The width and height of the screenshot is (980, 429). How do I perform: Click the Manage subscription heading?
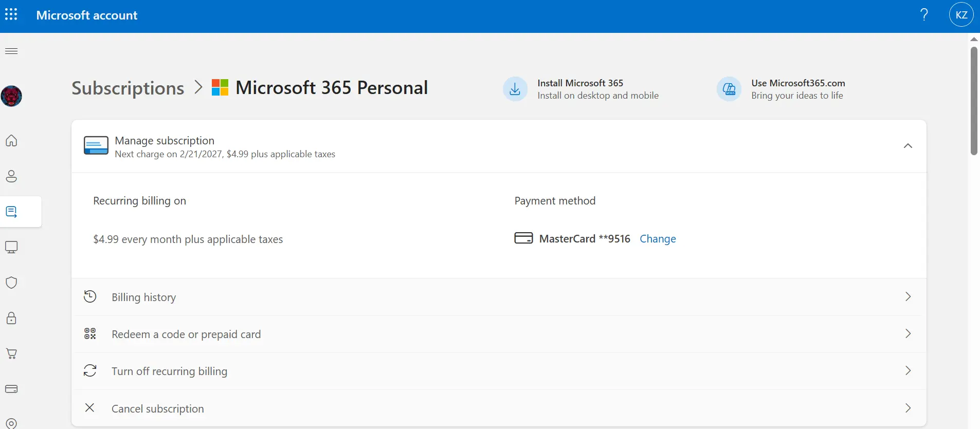click(165, 141)
